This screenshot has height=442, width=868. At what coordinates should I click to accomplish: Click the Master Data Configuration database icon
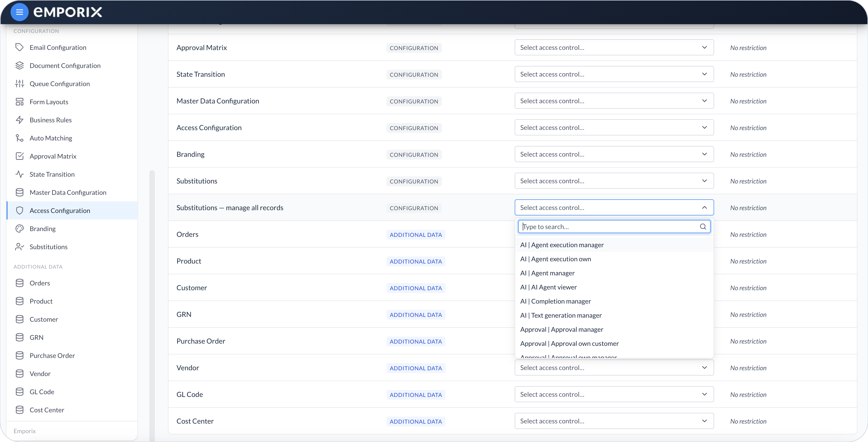[x=20, y=192]
